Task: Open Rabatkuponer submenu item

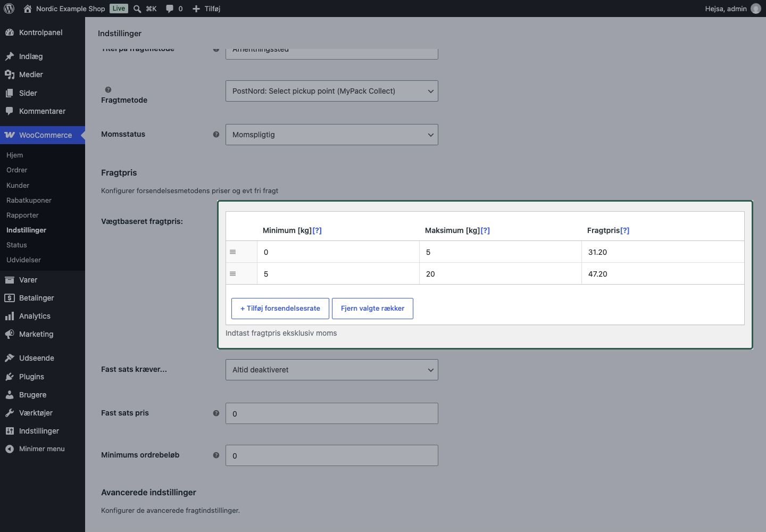Action: coord(29,201)
